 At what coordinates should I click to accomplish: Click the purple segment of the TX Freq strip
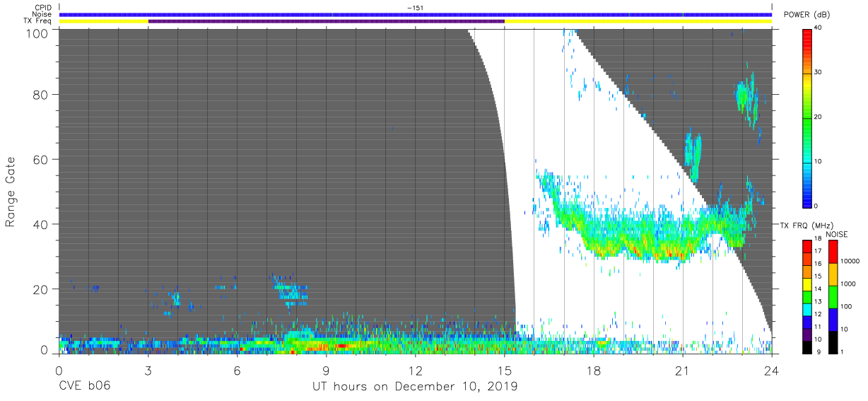coord(326,21)
